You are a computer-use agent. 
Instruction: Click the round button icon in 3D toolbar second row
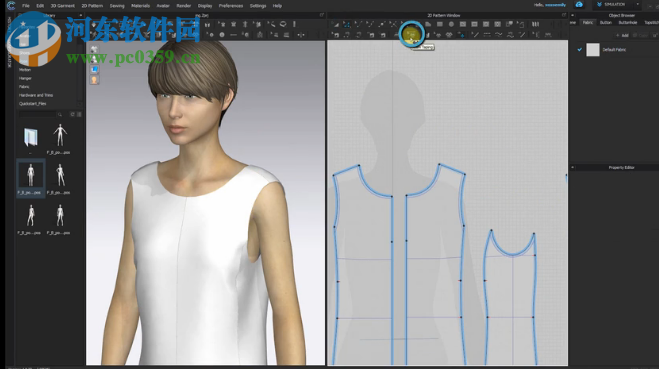pyautogui.click(x=222, y=35)
